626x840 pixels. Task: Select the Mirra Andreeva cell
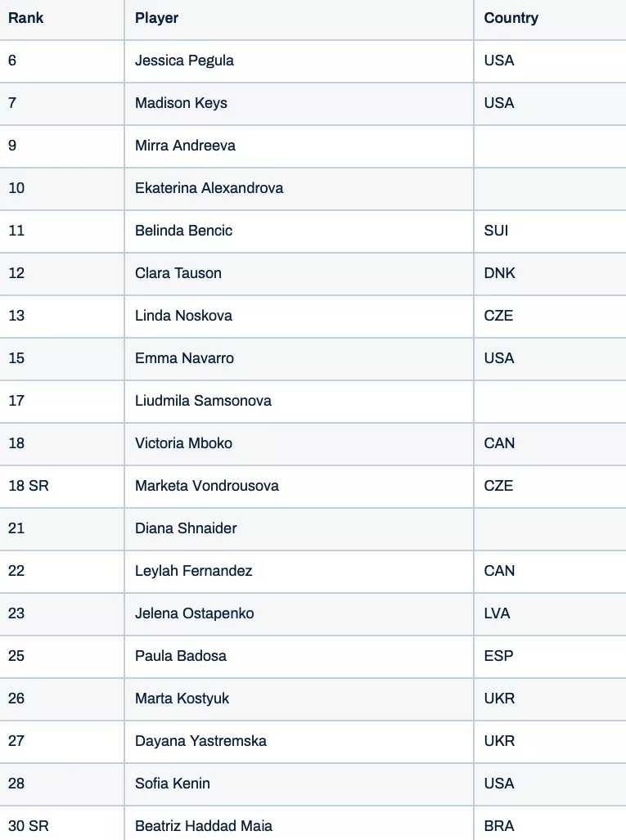185,146
